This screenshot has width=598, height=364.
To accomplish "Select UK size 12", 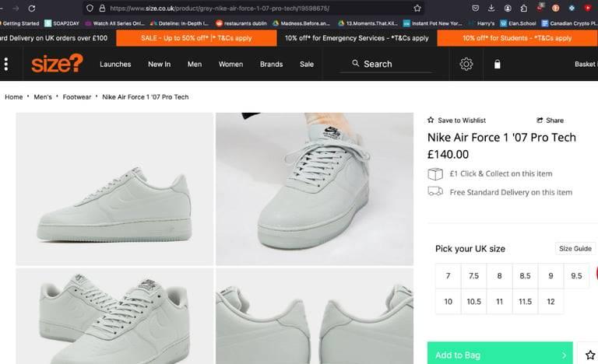I will pos(551,302).
